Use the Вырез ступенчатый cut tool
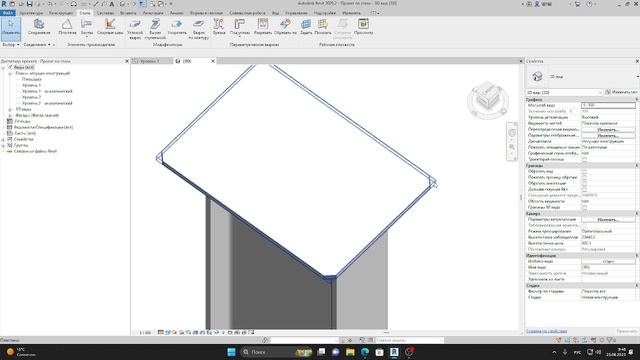 [x=155, y=29]
